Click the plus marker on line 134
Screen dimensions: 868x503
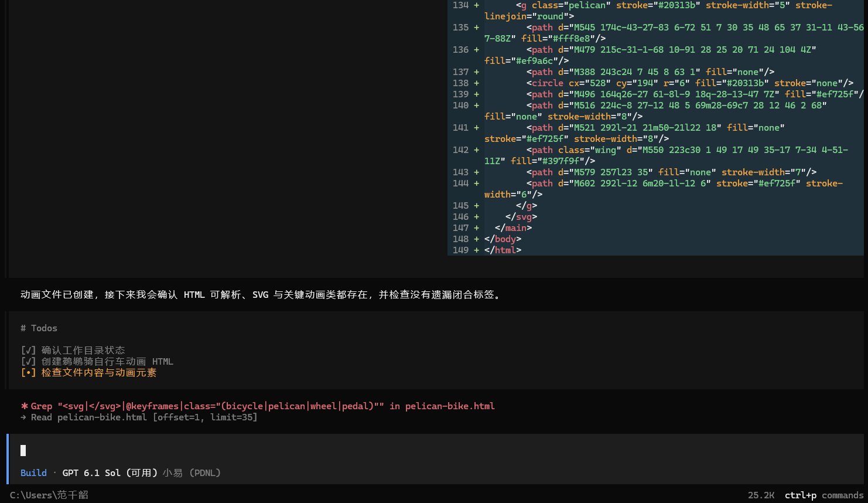(476, 5)
